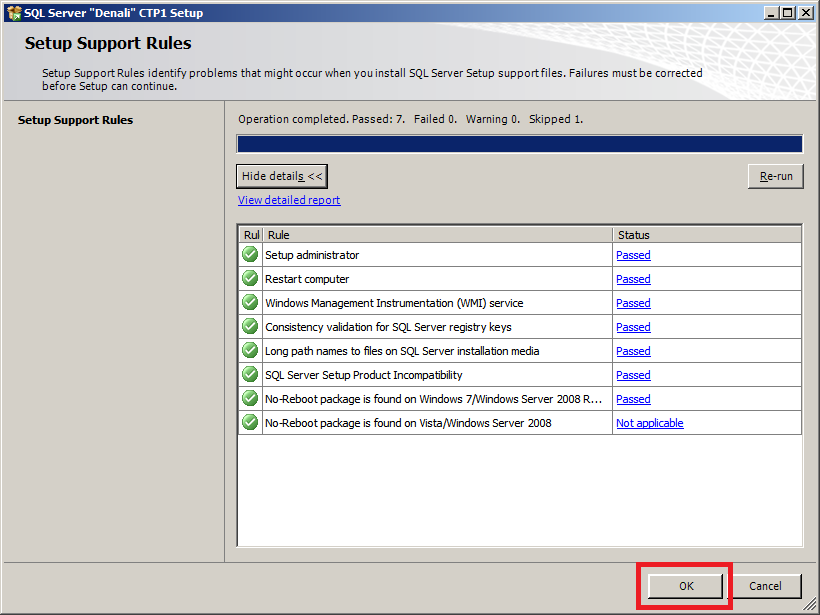
Task: Click the SQL Server setup title bar icon
Action: pos(14,13)
